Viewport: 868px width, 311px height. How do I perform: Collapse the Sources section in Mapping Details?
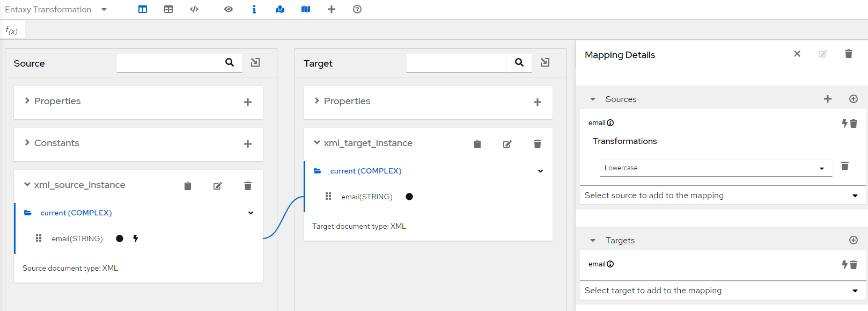pyautogui.click(x=593, y=99)
